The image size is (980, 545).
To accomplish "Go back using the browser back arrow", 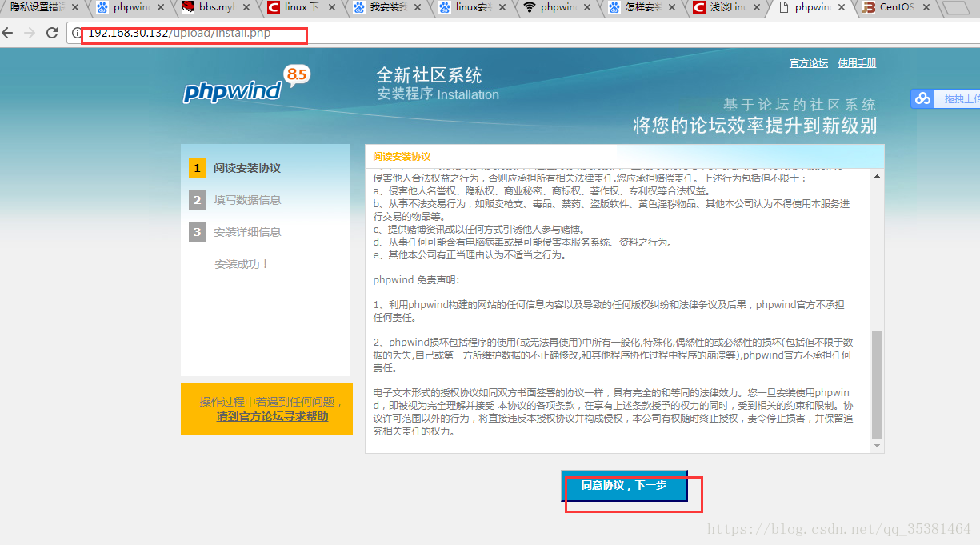I will pyautogui.click(x=9, y=34).
